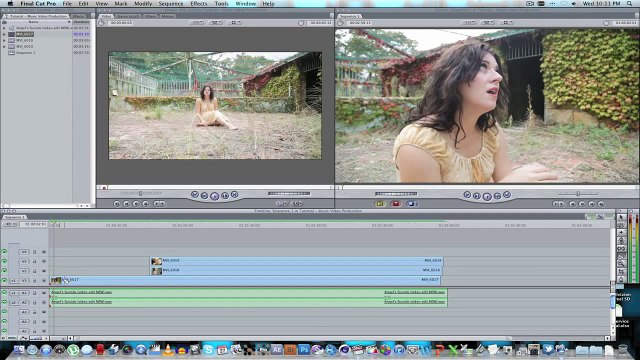Open RT pop-up menu in timeline

[10, 224]
